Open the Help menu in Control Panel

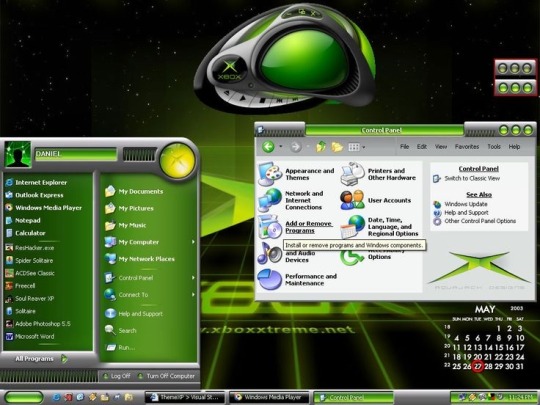coord(514,147)
